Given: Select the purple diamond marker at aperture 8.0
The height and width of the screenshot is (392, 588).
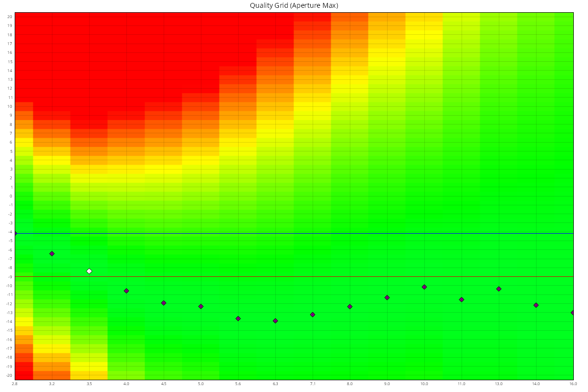Looking at the screenshot, I should click(350, 306).
